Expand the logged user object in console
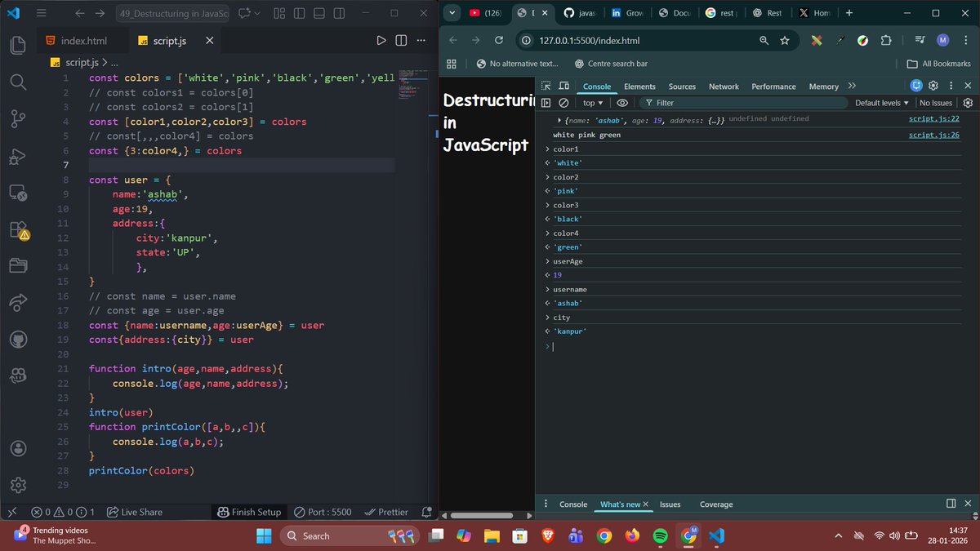This screenshot has width=980, height=551. click(x=559, y=120)
